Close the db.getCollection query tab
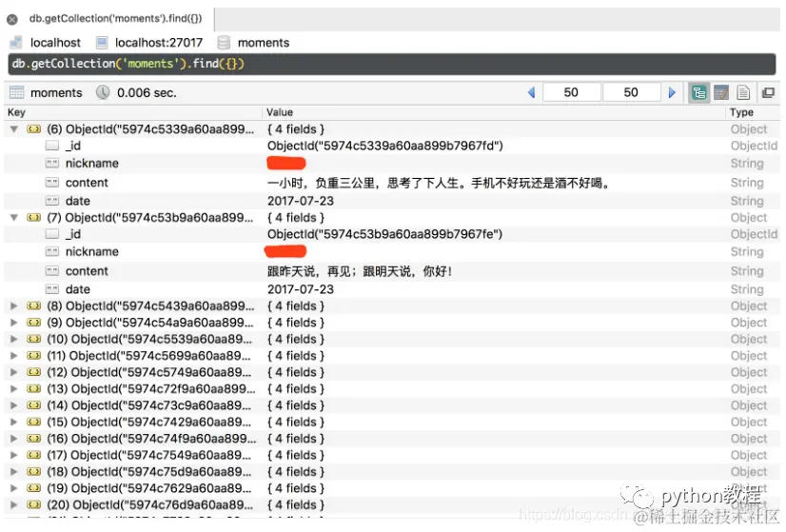This screenshot has width=786, height=532. click(x=12, y=20)
